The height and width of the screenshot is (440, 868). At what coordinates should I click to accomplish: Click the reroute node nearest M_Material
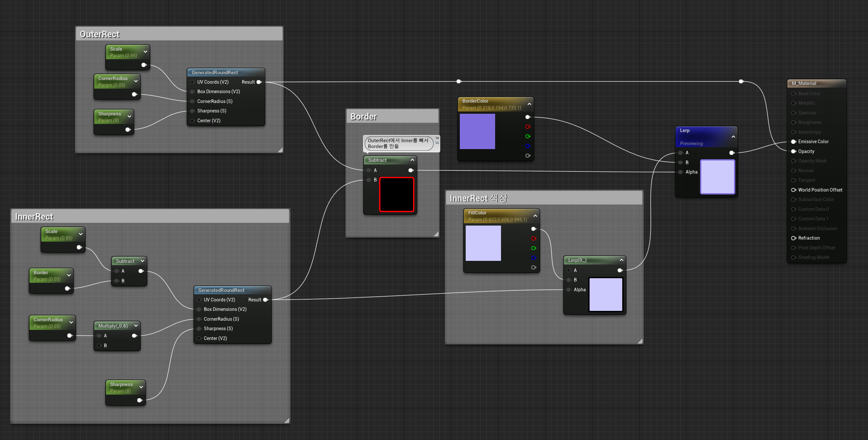click(741, 81)
